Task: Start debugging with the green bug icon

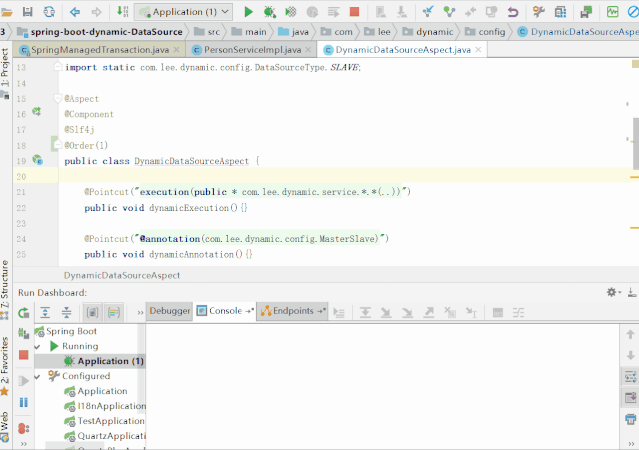Action: [x=269, y=12]
